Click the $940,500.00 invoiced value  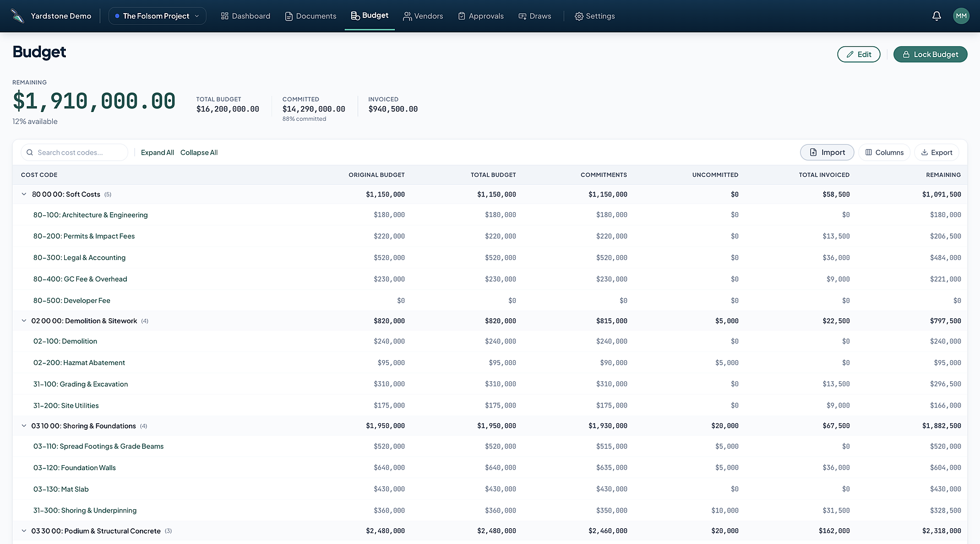click(393, 109)
